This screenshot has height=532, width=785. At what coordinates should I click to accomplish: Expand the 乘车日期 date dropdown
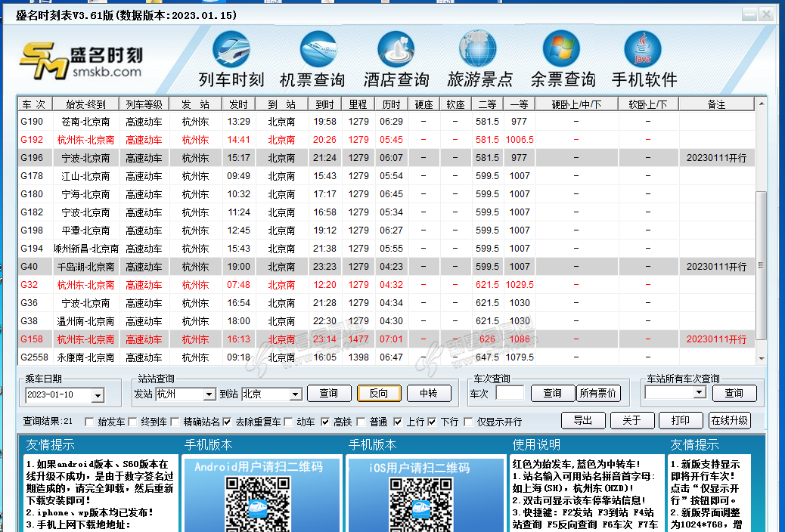click(x=98, y=394)
